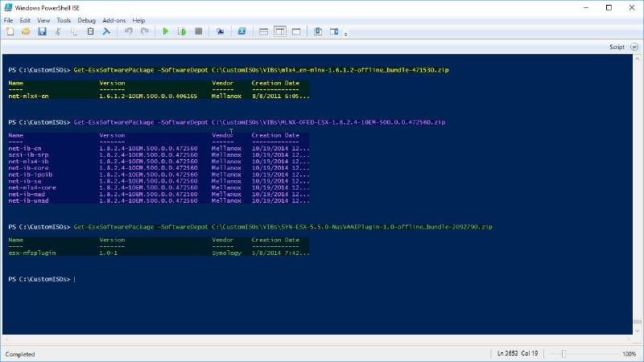Click the 1.0-1 version cell
Image resolution: width=644 pixels, height=362 pixels.
(109, 253)
